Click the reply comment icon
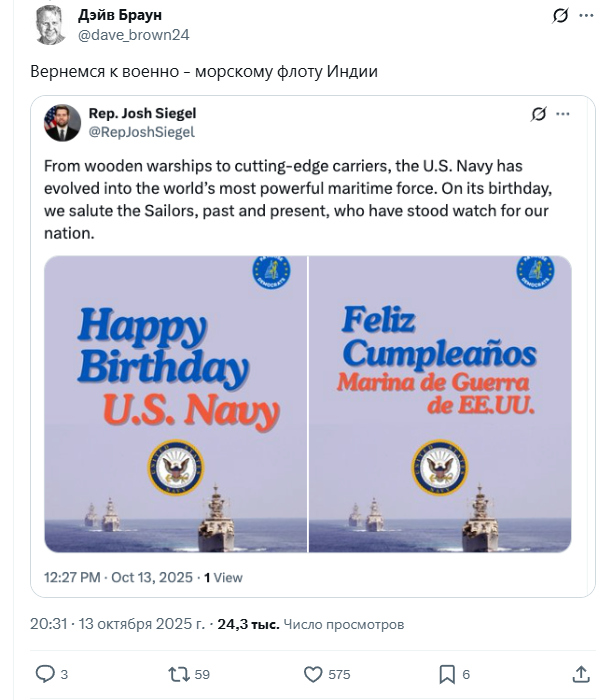The width and height of the screenshot is (606, 700). click(x=46, y=674)
